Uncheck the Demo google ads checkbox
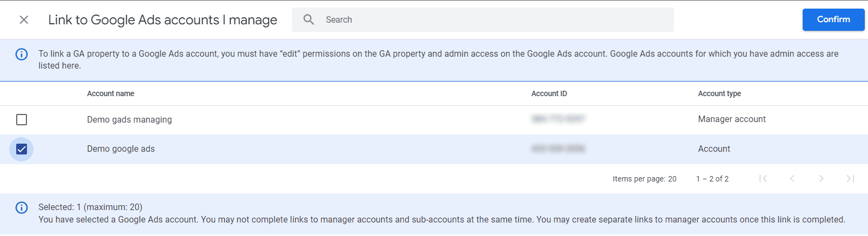The height and width of the screenshot is (236, 868). tap(22, 149)
